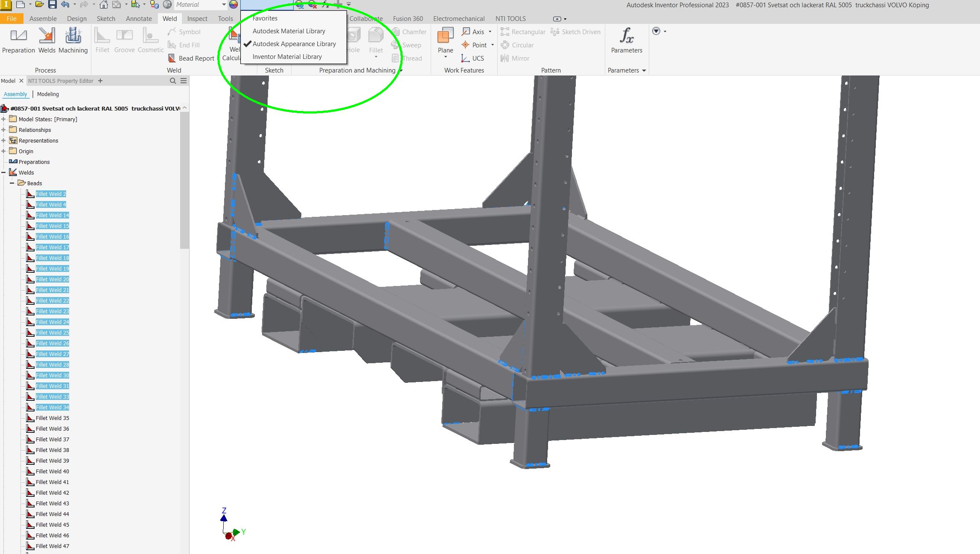Open the appearance color wheel
Viewport: 980px width, 554px height.
[x=233, y=5]
